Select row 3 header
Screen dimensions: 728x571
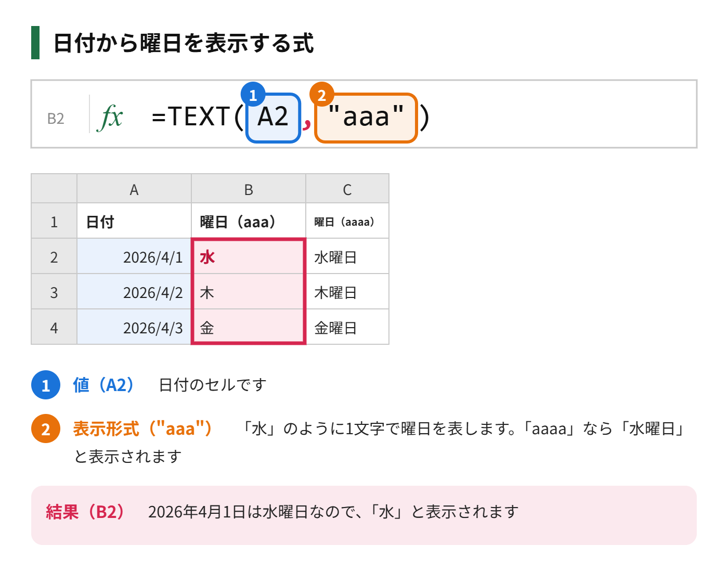point(54,292)
